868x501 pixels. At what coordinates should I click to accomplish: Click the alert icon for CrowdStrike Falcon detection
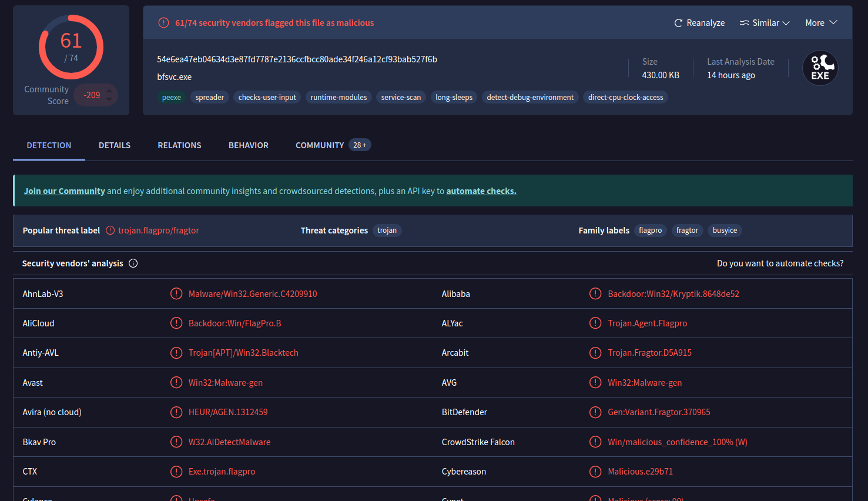coord(595,442)
